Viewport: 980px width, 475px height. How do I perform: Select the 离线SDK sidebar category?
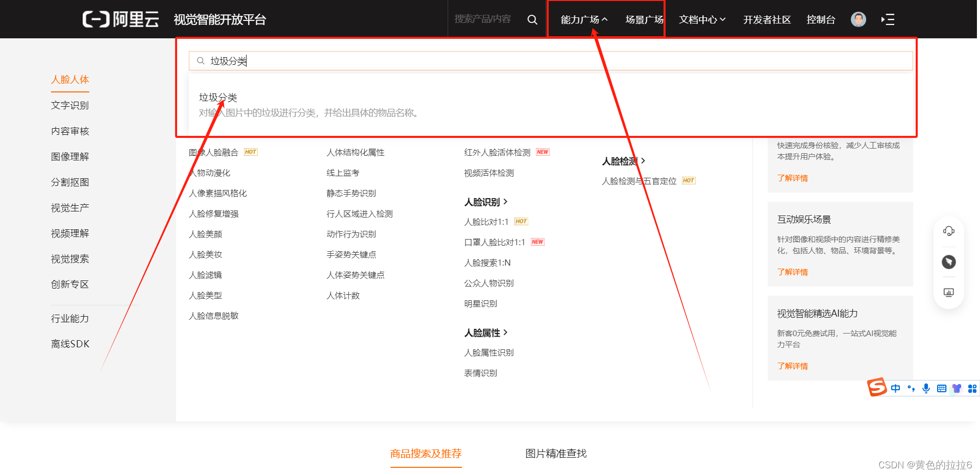tap(70, 344)
